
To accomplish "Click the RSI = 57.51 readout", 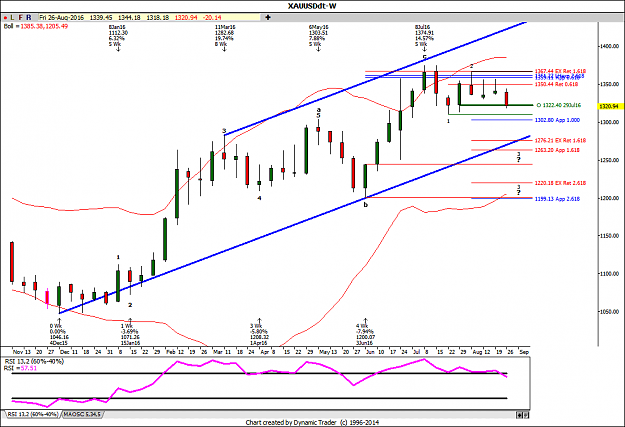I will tap(20, 368).
